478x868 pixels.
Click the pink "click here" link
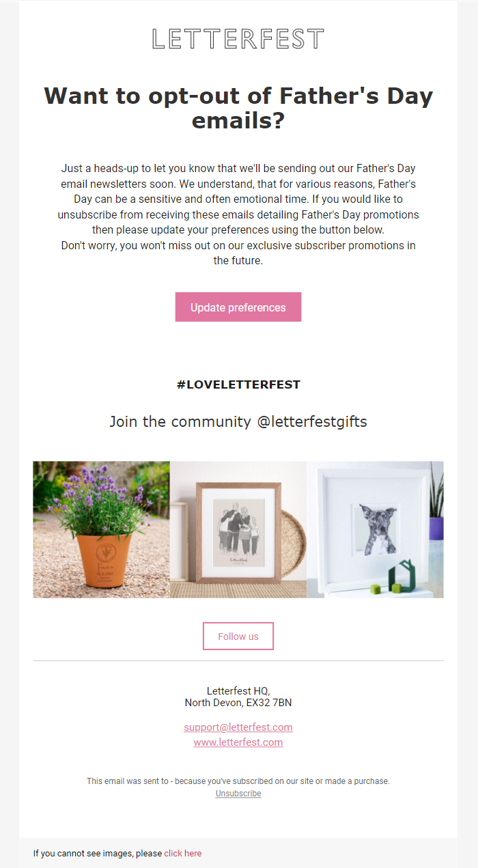coord(183,854)
